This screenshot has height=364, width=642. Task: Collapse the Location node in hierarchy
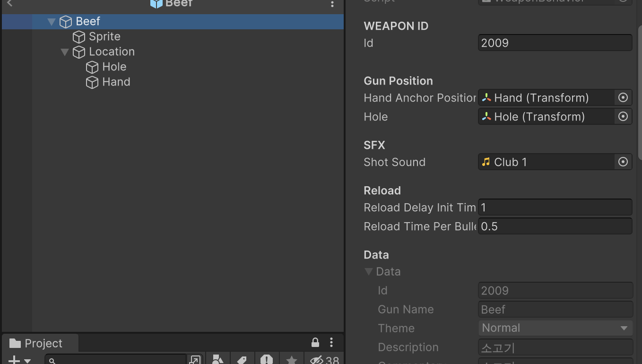[65, 52]
